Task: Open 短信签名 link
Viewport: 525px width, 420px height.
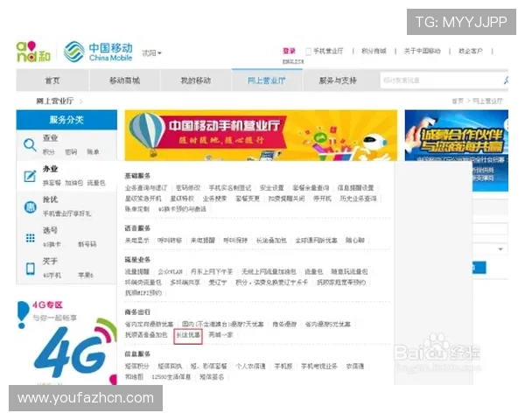Action: 212,377
